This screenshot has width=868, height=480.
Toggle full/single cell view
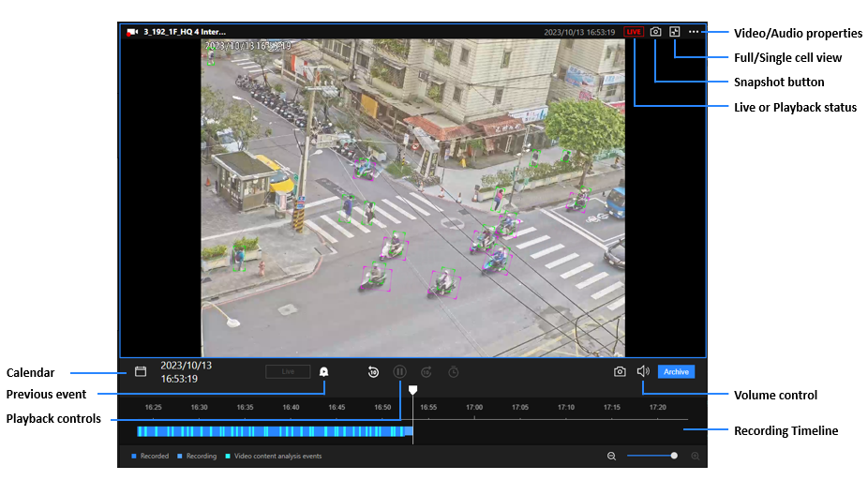pos(674,32)
